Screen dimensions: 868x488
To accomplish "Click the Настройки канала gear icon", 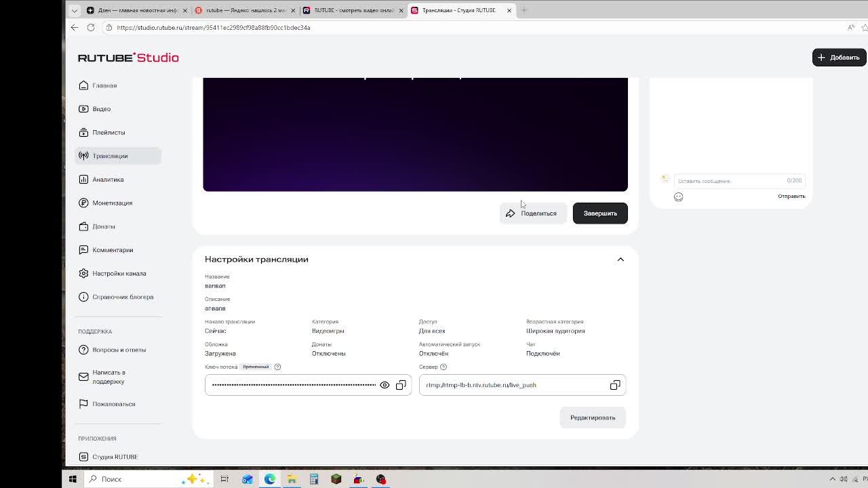I will 83,273.
